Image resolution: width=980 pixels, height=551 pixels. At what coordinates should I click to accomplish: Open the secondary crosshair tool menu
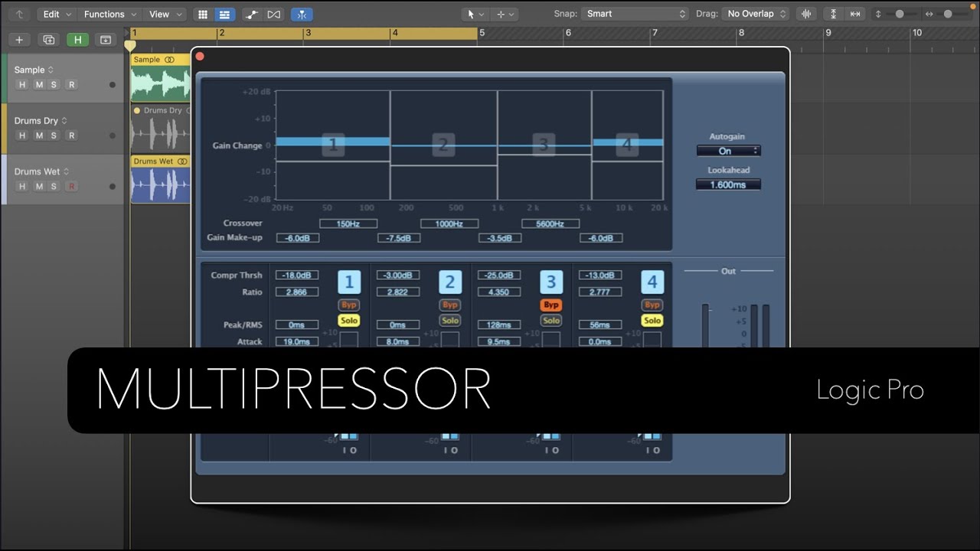coord(505,14)
